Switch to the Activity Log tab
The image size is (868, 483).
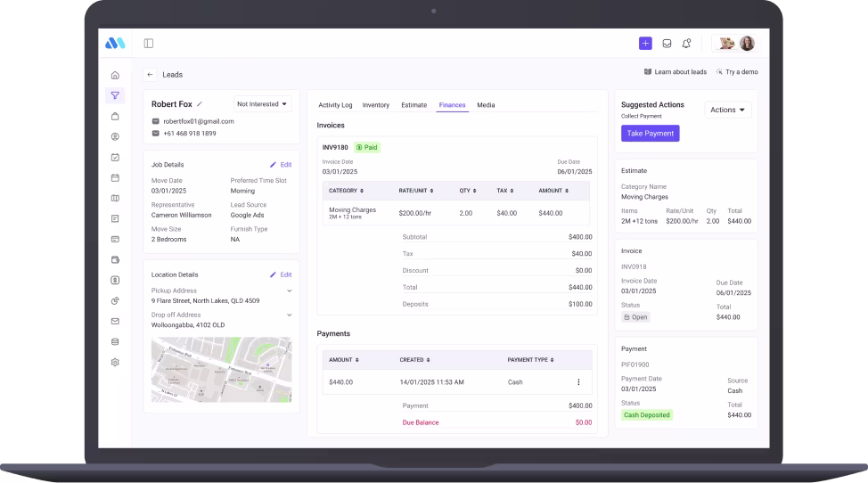[x=335, y=105]
